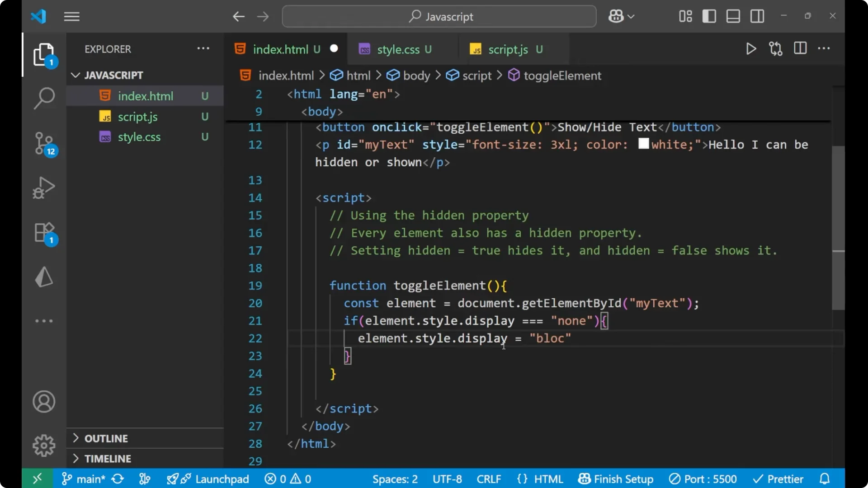Viewport: 868px width, 488px height.
Task: Open the Source Control view
Action: pyautogui.click(x=44, y=144)
